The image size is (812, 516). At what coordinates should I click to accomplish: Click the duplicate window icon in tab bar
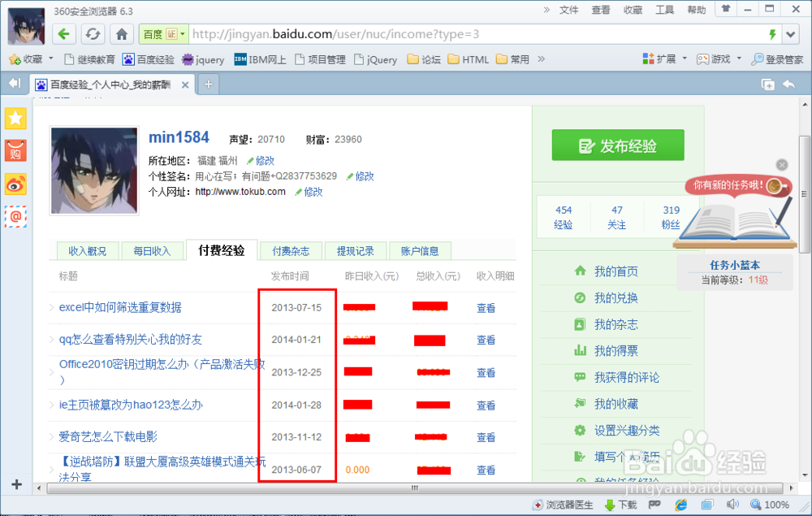pos(767,85)
